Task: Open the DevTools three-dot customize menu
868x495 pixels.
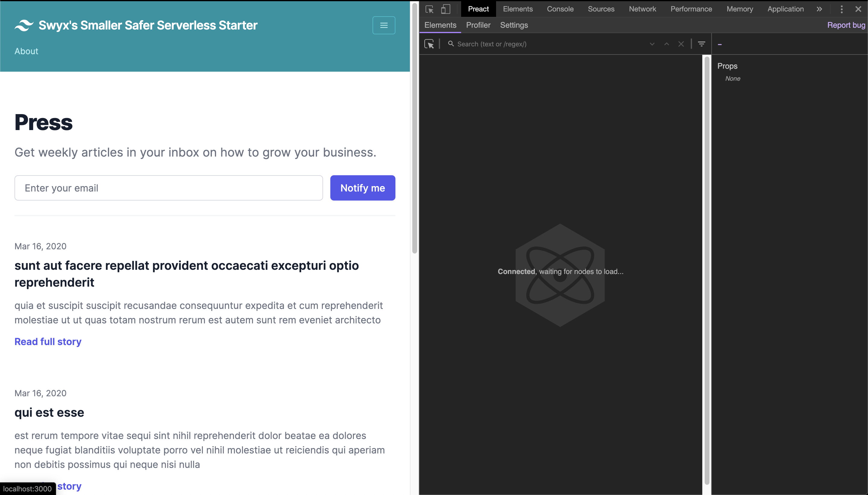Action: coord(841,9)
